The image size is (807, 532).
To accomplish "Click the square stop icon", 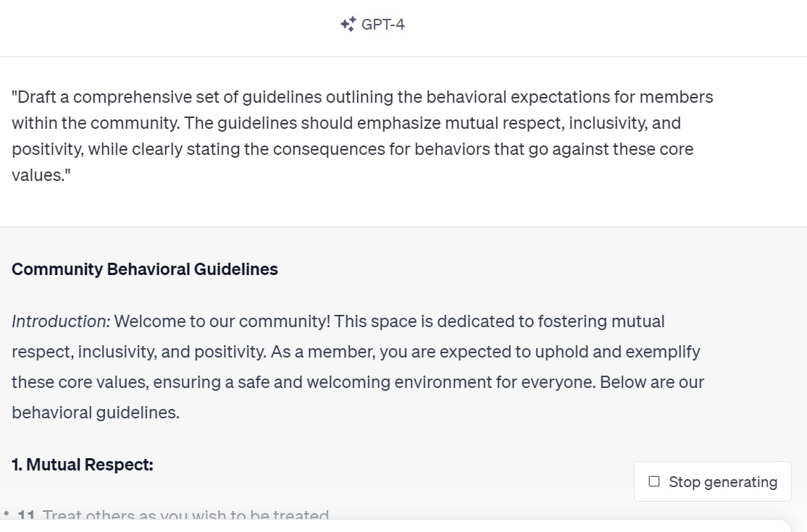I will [654, 481].
